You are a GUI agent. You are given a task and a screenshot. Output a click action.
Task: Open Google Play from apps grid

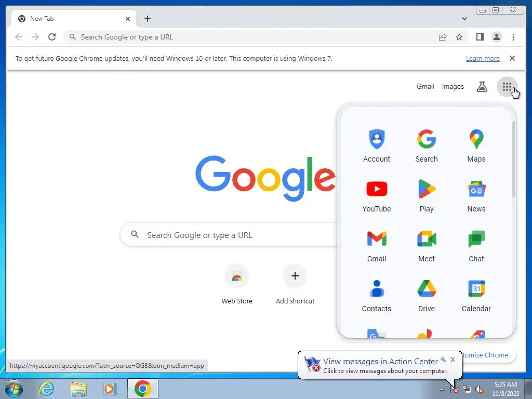tap(427, 195)
